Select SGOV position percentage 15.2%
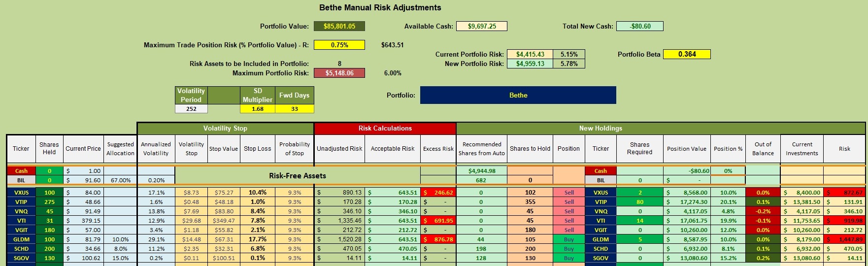 point(728,258)
